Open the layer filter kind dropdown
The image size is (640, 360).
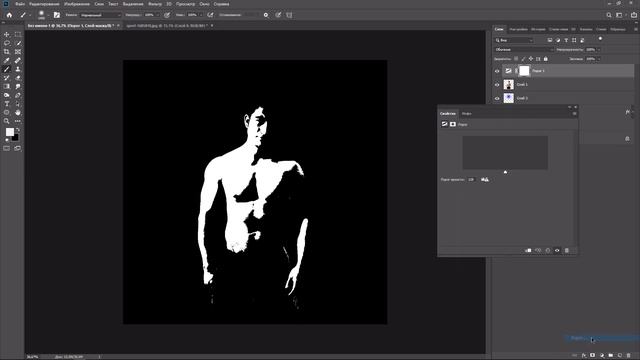click(514, 40)
